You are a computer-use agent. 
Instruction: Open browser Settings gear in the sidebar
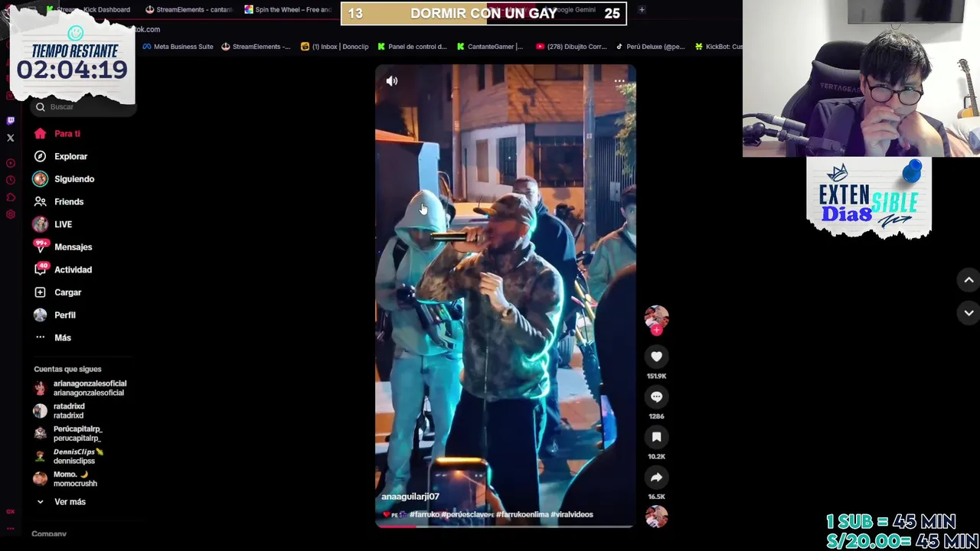point(11,214)
